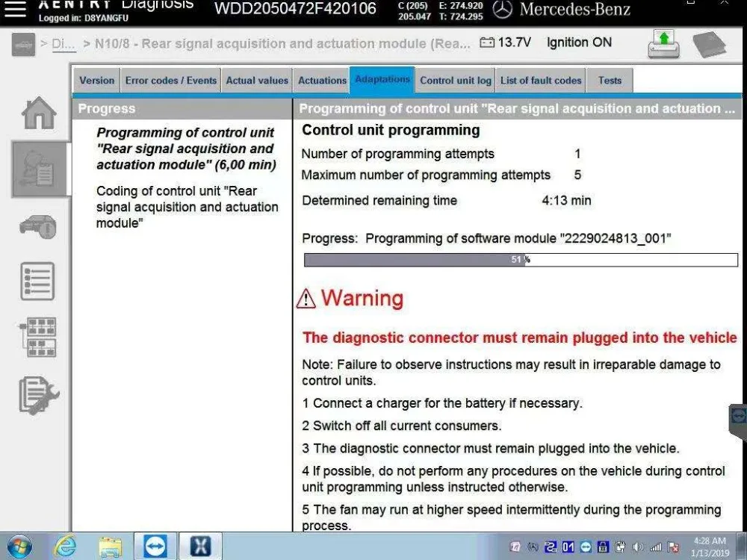747x560 pixels.
Task: Click the Home icon in the sidebar
Action: tap(39, 113)
